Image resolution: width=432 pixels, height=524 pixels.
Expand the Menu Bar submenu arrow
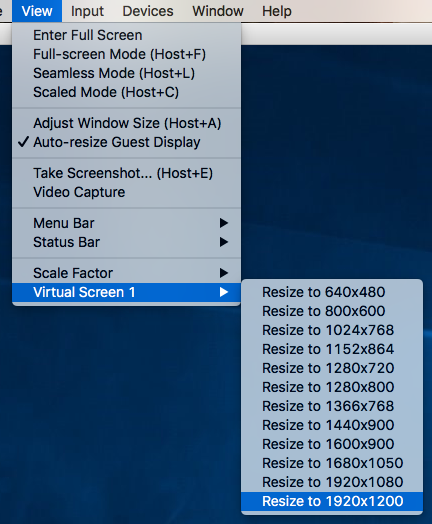click(224, 223)
